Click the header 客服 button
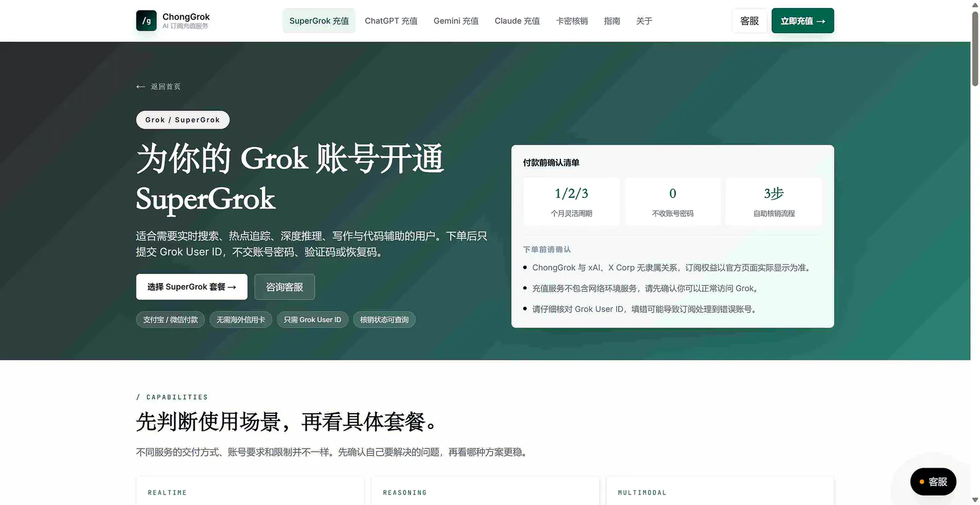The height and width of the screenshot is (505, 980). pyautogui.click(x=750, y=21)
